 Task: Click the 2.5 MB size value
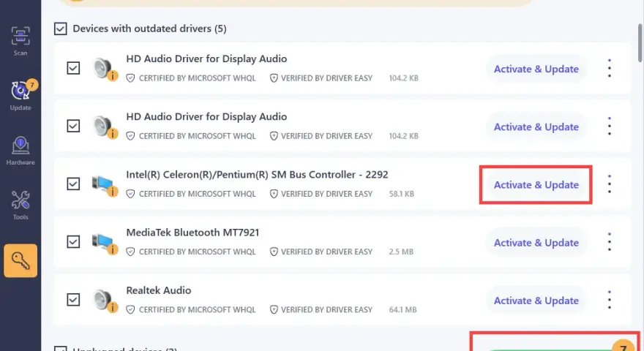(x=401, y=252)
